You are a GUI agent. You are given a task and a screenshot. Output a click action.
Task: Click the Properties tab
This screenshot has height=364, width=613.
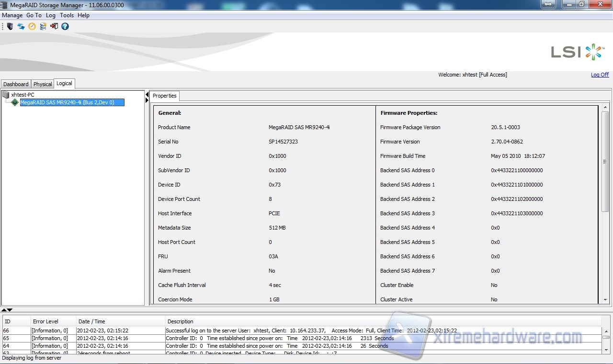pos(164,96)
